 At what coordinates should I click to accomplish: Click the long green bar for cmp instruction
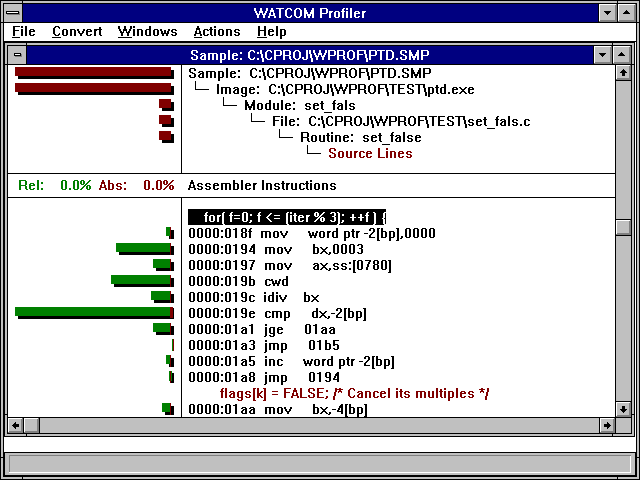click(x=93, y=313)
